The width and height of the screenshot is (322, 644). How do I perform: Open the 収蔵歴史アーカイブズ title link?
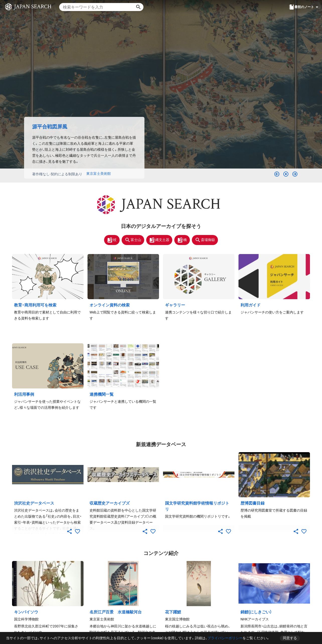pyautogui.click(x=110, y=503)
